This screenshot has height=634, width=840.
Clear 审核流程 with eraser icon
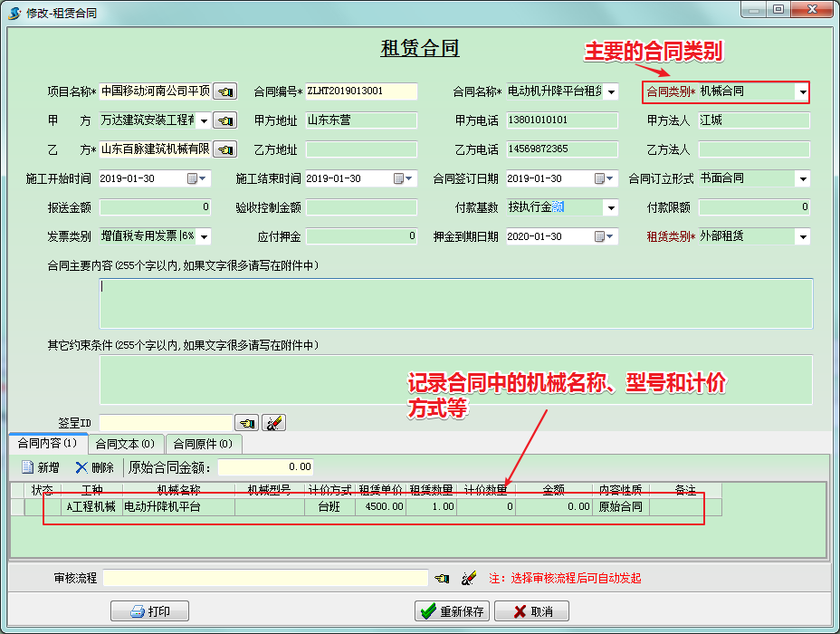(469, 578)
